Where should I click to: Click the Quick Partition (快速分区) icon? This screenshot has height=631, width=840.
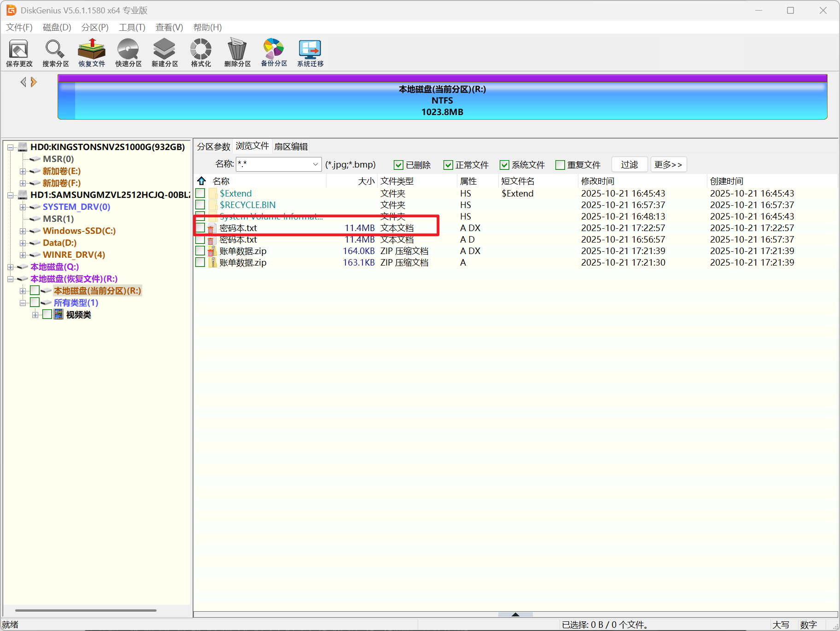[128, 53]
